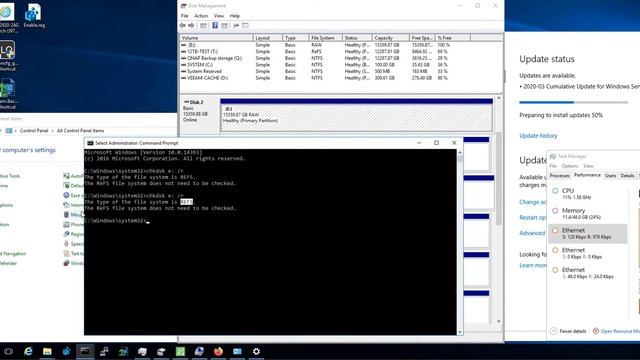640x360 pixels.
Task: Click Fewer details in Task Manager
Action: [x=568, y=331]
